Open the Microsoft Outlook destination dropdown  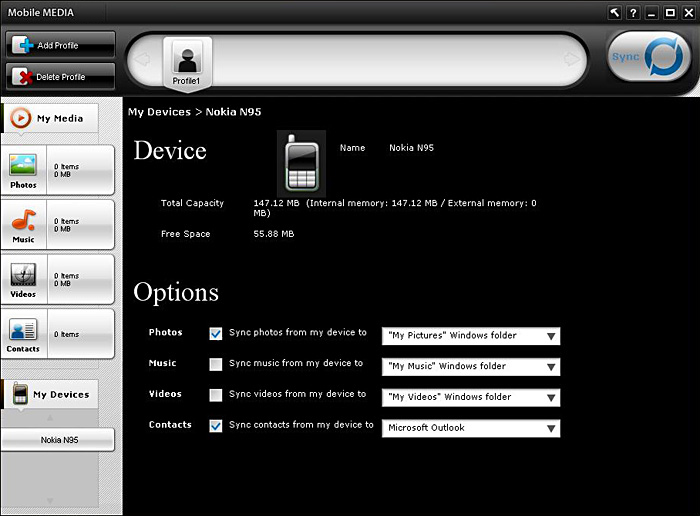[x=471, y=428]
